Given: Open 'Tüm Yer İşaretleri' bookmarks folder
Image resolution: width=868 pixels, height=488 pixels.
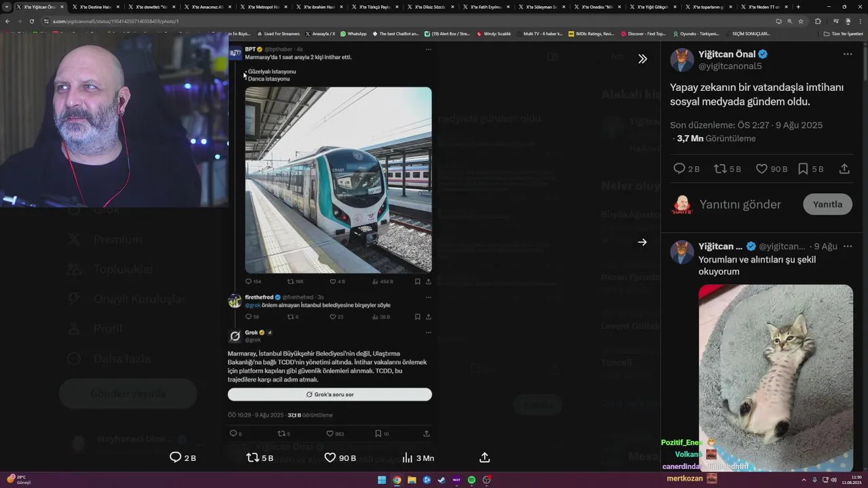Looking at the screenshot, I should (843, 33).
